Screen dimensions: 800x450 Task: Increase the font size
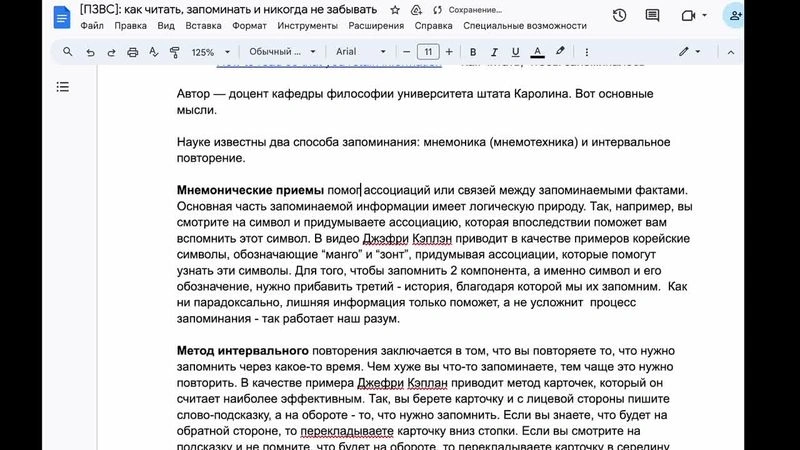click(449, 52)
